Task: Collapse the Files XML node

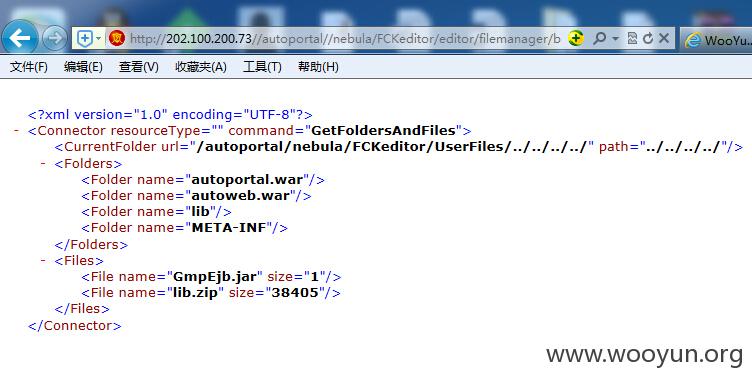Action: 44,260
